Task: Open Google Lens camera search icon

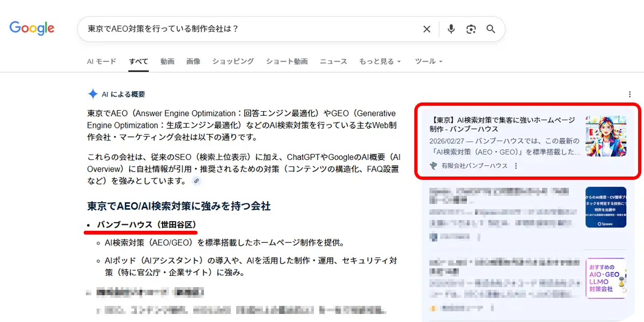Action: click(471, 29)
